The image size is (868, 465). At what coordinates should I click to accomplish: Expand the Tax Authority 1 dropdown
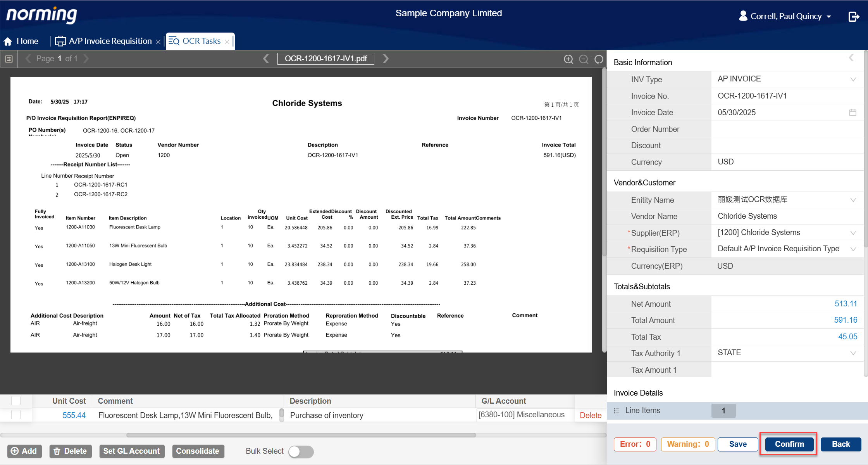853,353
